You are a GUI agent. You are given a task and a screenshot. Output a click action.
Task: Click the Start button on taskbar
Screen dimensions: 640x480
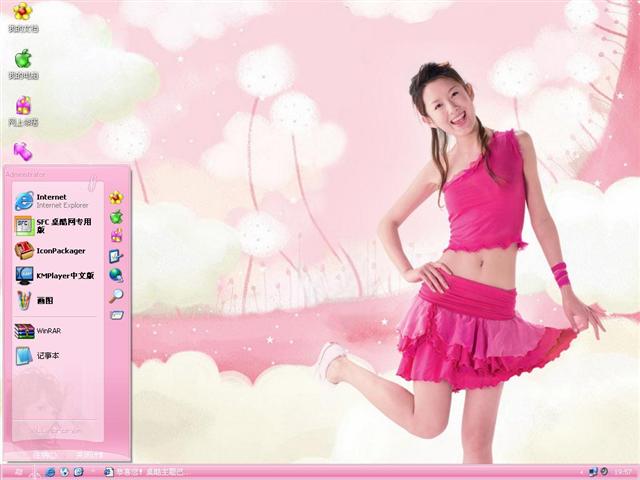pyautogui.click(x=17, y=472)
